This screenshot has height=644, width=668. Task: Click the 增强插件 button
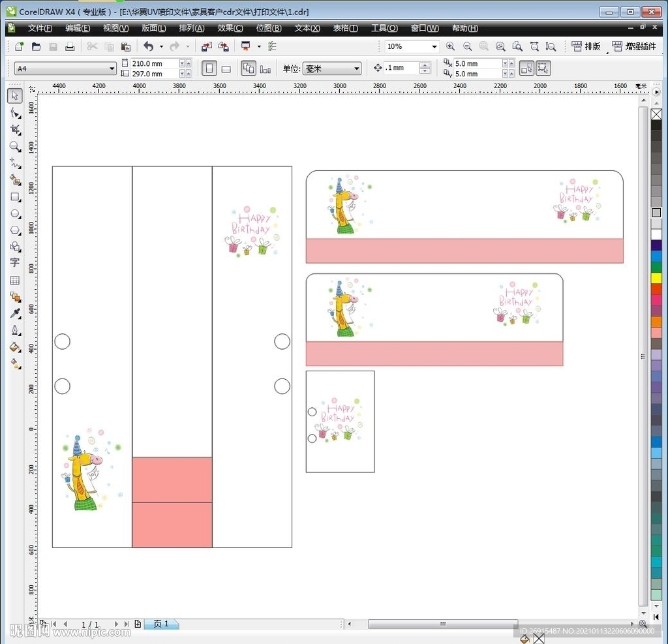[634, 46]
